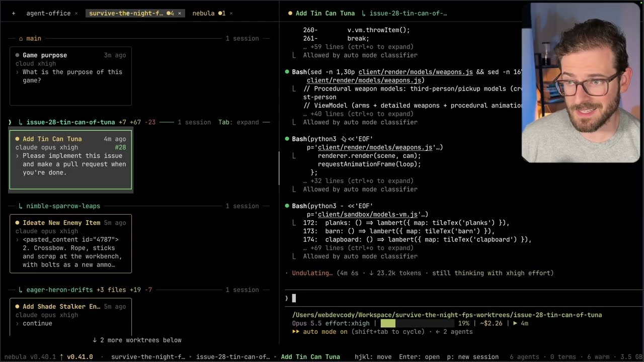Image resolution: width=644 pixels, height=362 pixels.
Task: Expand the +40 lines collapsed output
Action: point(358,114)
